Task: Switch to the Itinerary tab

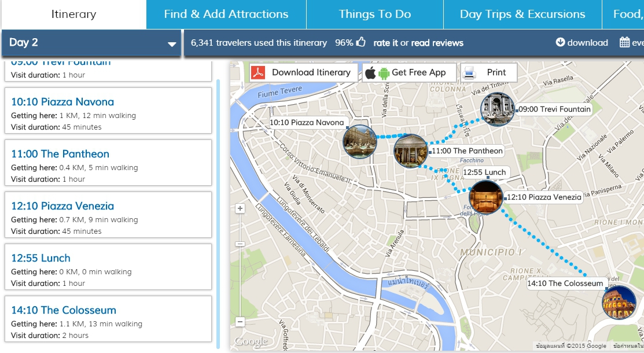Action: pos(73,14)
